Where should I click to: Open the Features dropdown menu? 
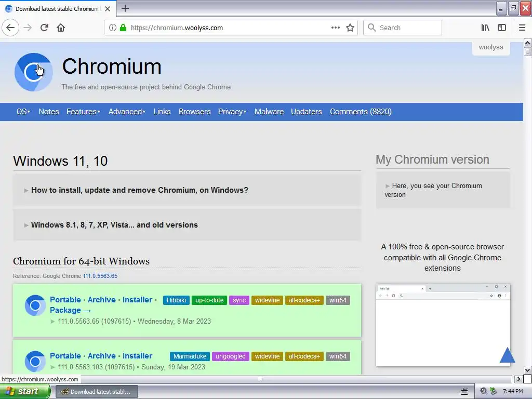(84, 112)
